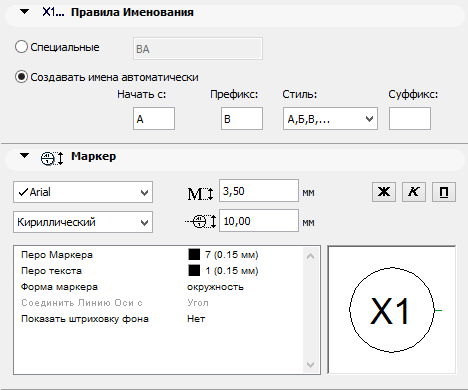Click the text height field 3,50
Screen dimensions: 468x390
coord(259,191)
